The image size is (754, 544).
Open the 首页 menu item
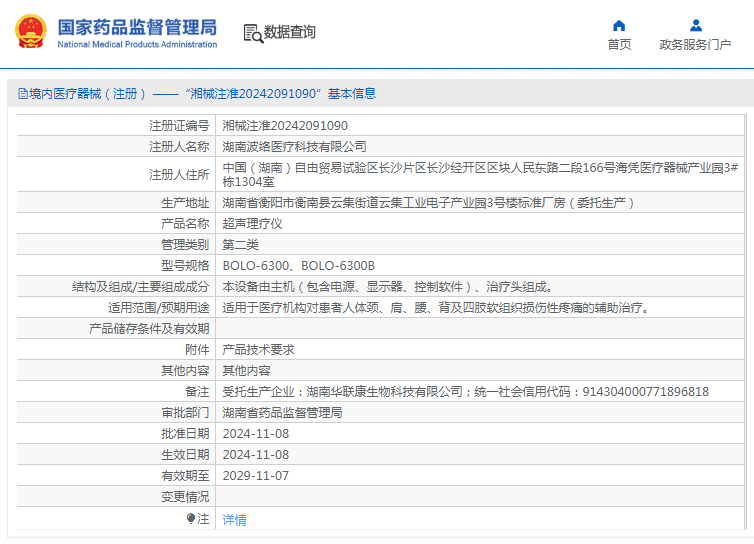[x=619, y=45]
